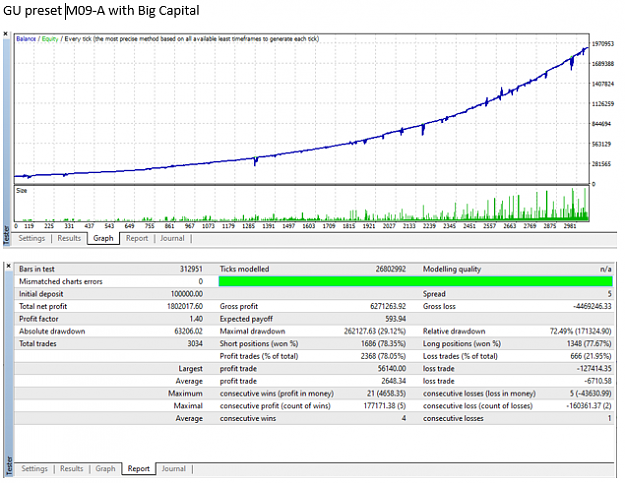Click the value 312951
Image resolution: width=625 pixels, height=483 pixels.
coord(191,269)
